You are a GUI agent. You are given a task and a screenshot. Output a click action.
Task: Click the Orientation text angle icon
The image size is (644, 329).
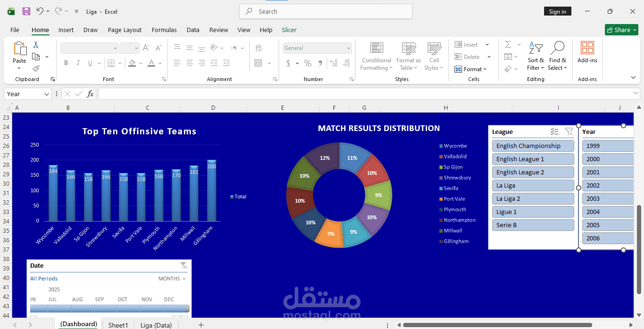click(214, 48)
